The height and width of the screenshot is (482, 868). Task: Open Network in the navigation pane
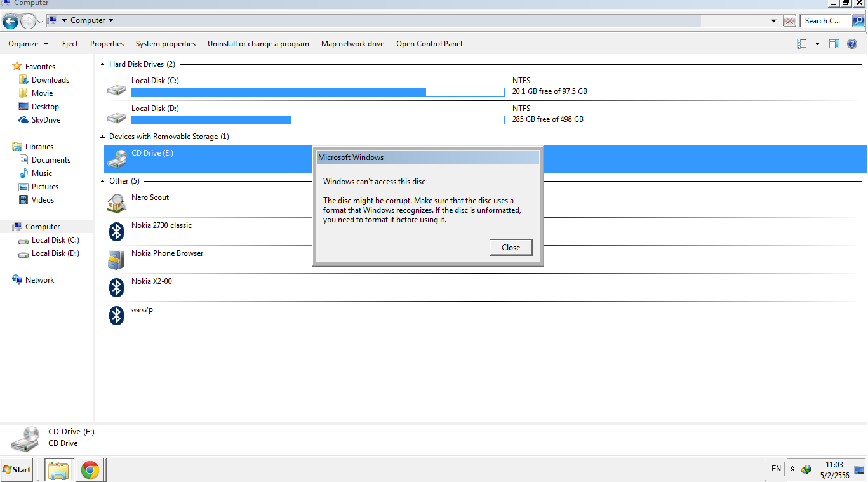pos(39,280)
